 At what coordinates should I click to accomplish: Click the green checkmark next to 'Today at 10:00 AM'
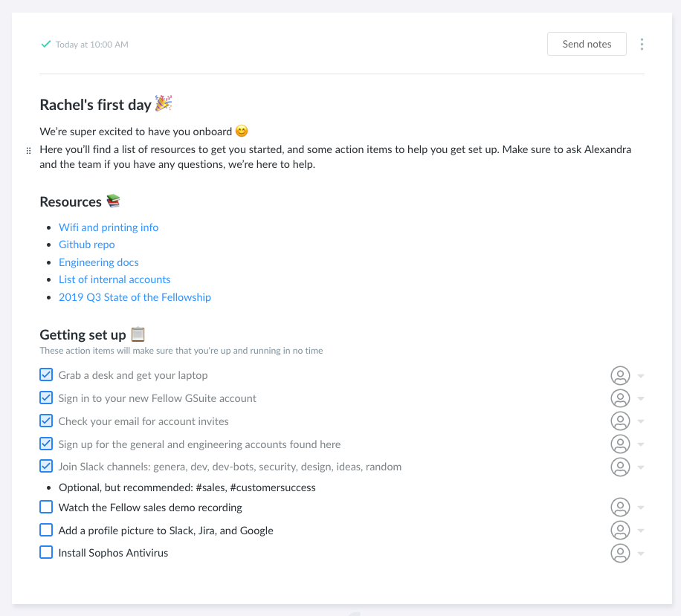tap(46, 45)
